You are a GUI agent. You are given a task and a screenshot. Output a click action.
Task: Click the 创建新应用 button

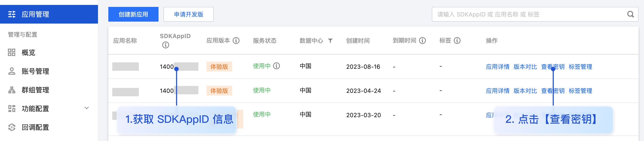coord(133,14)
